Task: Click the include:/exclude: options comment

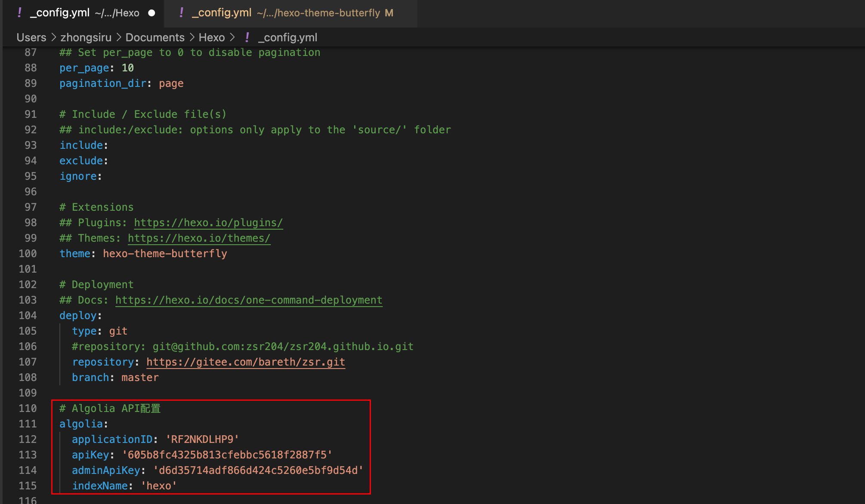Action: (x=255, y=130)
